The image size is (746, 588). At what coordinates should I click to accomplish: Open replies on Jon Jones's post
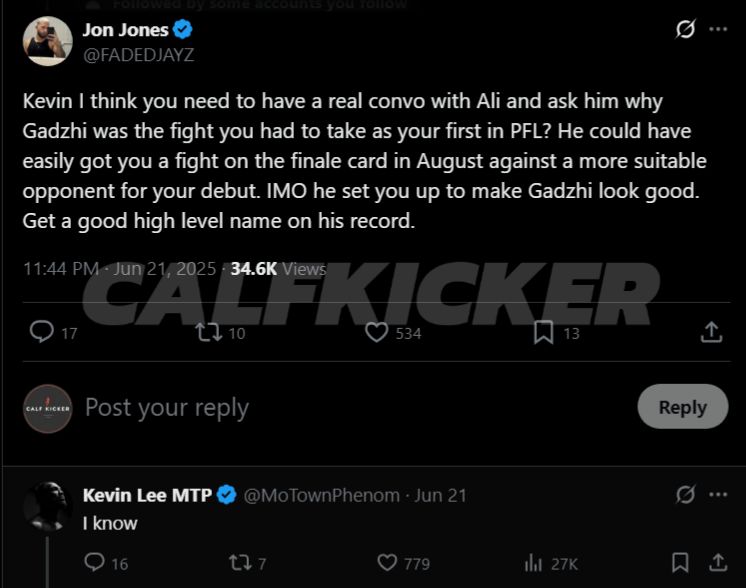[x=42, y=332]
